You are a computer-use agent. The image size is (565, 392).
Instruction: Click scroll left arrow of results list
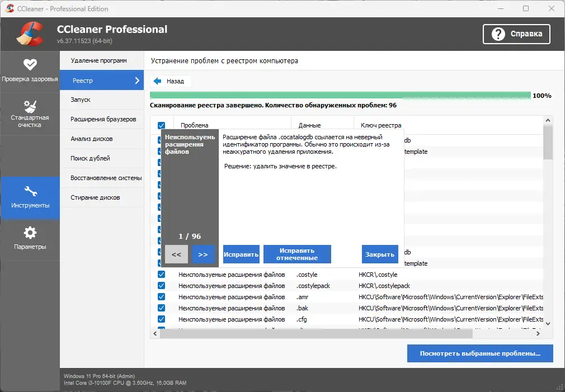pyautogui.click(x=156, y=334)
